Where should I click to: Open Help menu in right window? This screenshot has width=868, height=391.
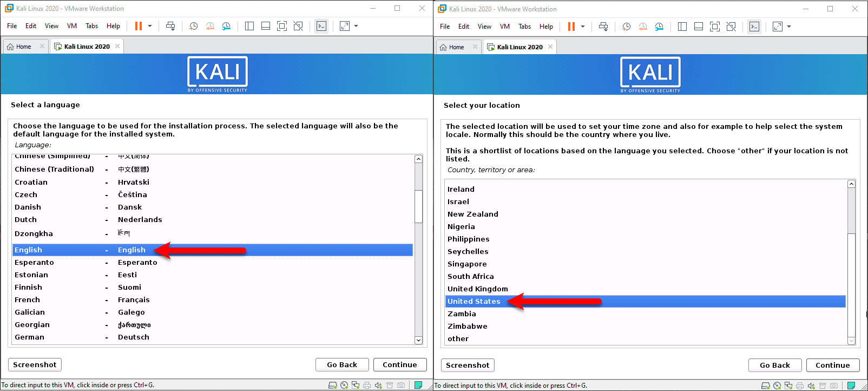coord(547,27)
